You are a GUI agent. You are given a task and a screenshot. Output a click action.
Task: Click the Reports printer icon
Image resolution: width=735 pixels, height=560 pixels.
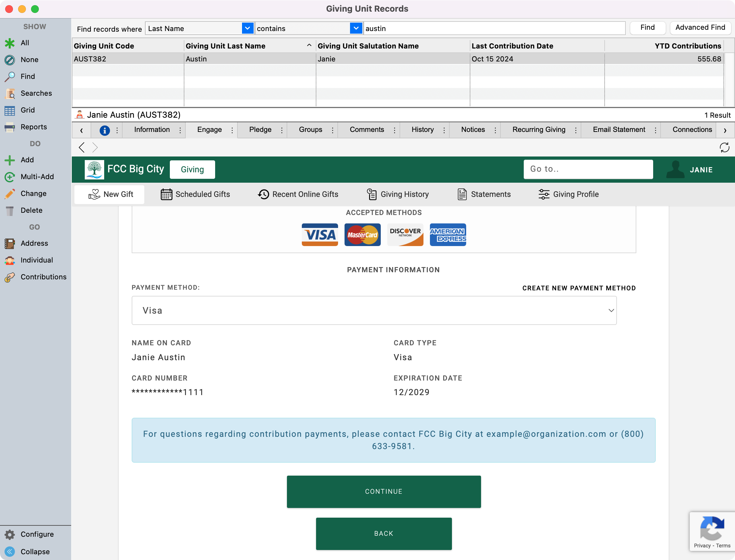(x=10, y=127)
